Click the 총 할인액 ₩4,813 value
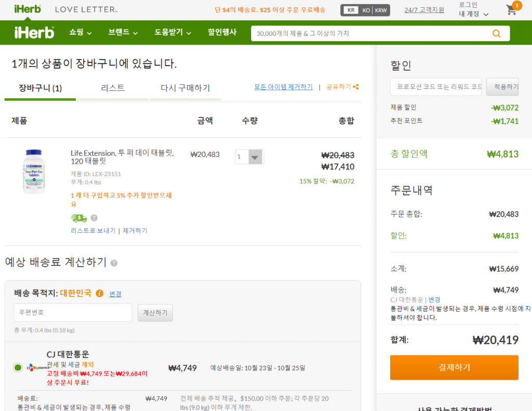The image size is (532, 411). point(502,154)
